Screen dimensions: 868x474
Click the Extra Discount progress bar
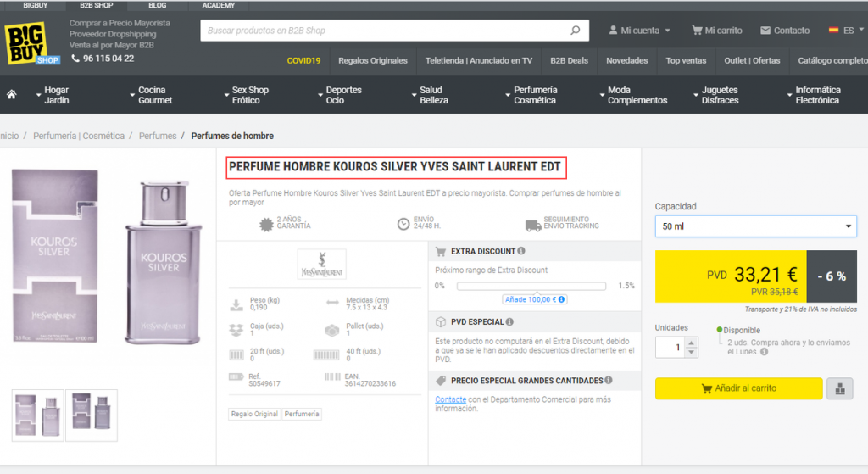pos(531,286)
